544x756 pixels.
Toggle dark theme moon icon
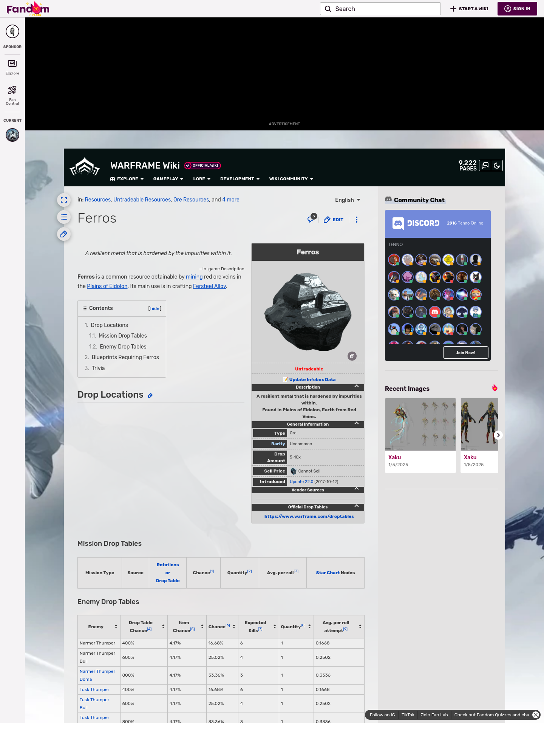click(x=497, y=166)
